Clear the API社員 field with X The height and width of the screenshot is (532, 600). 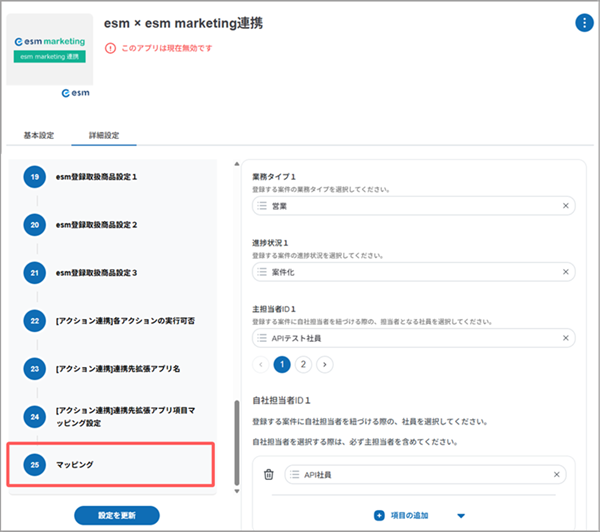pos(555,475)
